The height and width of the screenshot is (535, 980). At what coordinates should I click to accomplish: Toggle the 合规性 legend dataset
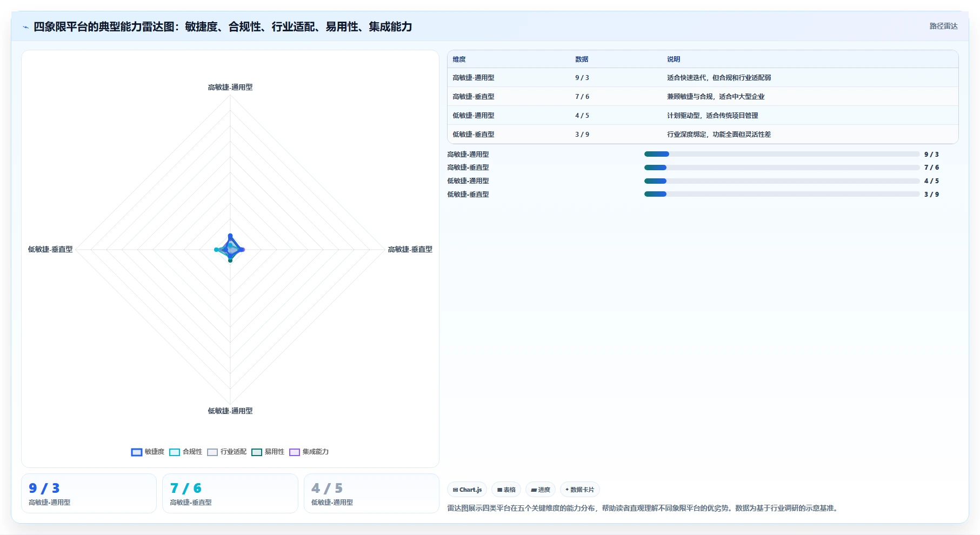click(x=185, y=452)
